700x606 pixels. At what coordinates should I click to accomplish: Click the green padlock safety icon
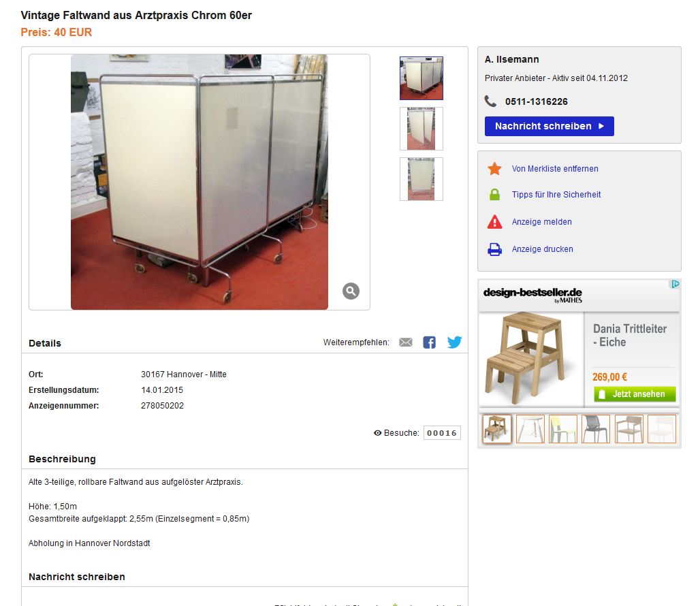(494, 195)
